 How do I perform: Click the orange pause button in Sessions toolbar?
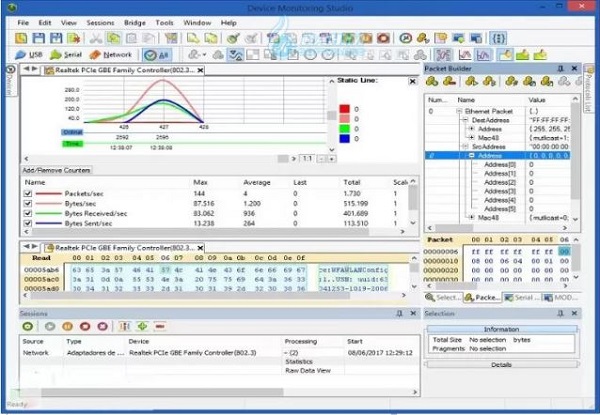(x=67, y=326)
